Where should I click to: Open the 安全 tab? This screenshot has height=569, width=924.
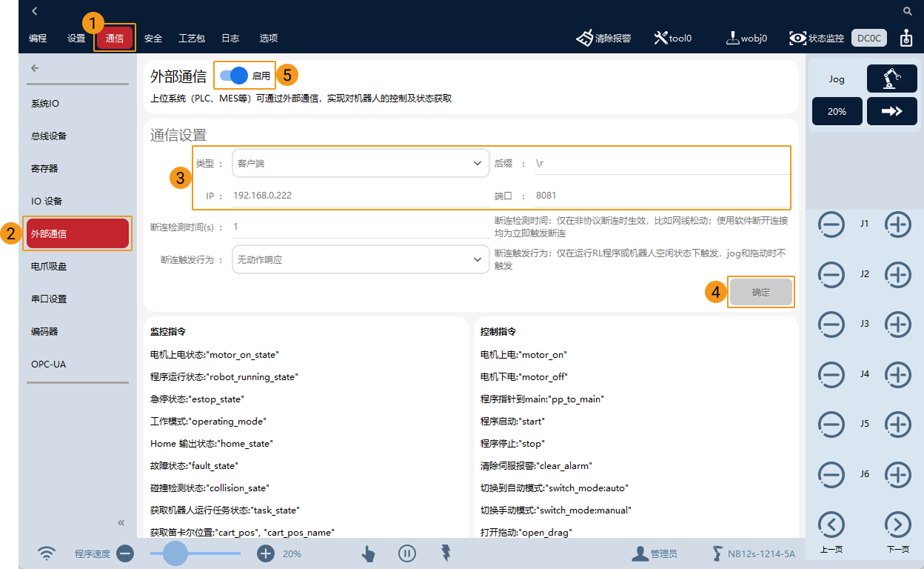(153, 38)
